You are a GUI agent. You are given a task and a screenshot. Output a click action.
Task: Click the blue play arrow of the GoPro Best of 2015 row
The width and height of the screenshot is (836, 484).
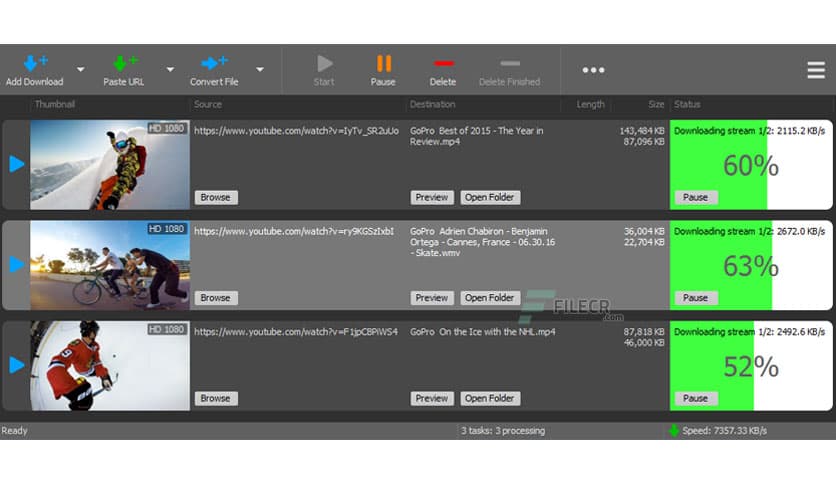point(17,164)
